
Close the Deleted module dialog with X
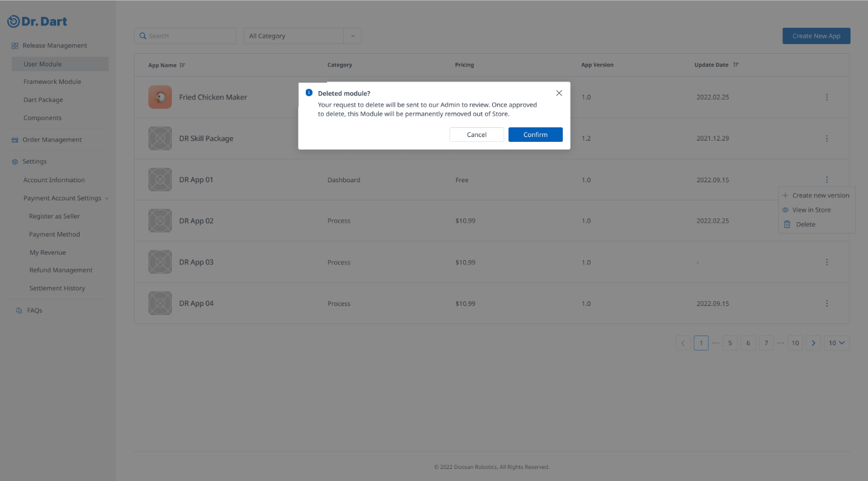559,93
